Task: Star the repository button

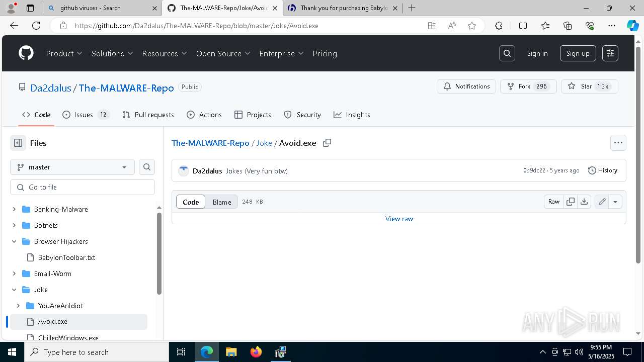Action: [x=589, y=86]
